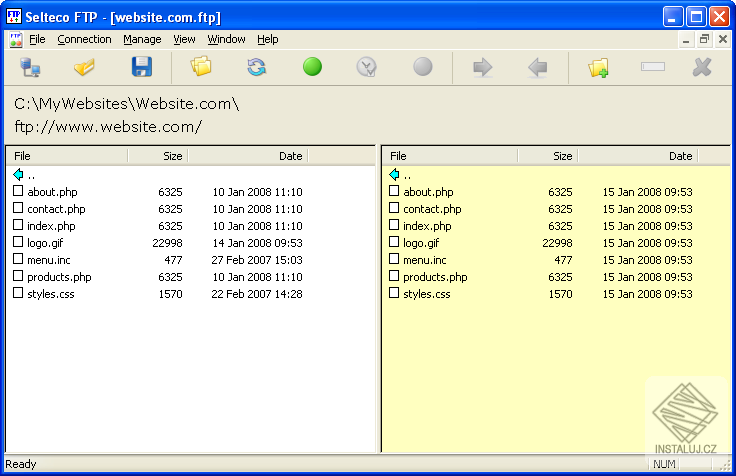Check local menu.inc checkbox

tap(18, 259)
